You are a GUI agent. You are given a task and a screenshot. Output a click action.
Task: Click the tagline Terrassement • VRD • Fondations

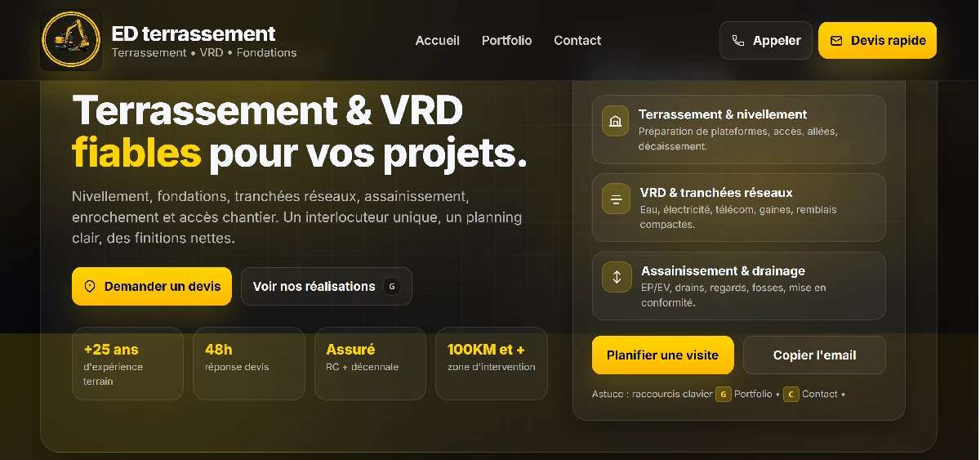[204, 53]
